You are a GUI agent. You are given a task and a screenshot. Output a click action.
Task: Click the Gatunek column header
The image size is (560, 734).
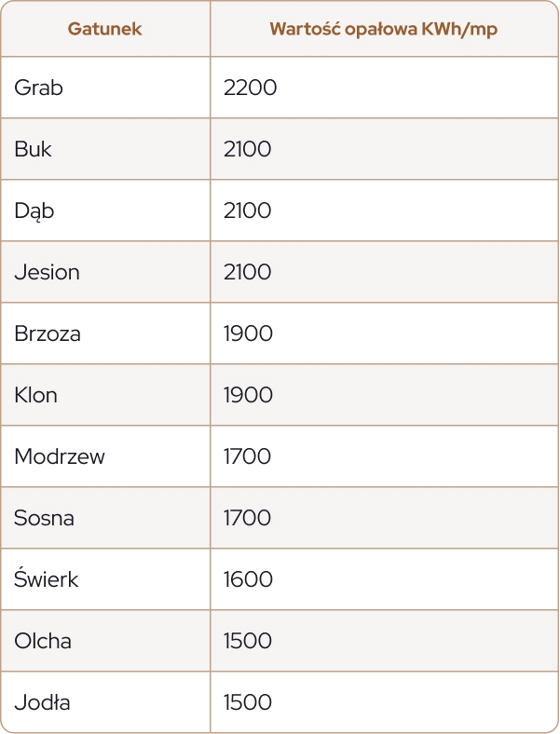(x=104, y=29)
